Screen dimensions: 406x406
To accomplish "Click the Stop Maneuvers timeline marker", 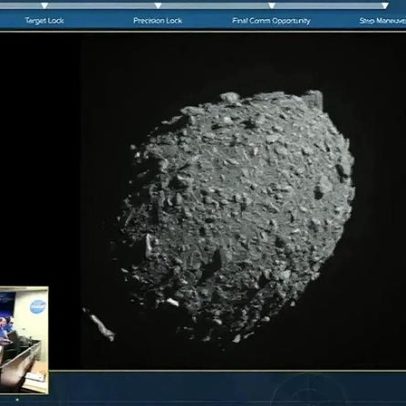I will coord(385,6).
